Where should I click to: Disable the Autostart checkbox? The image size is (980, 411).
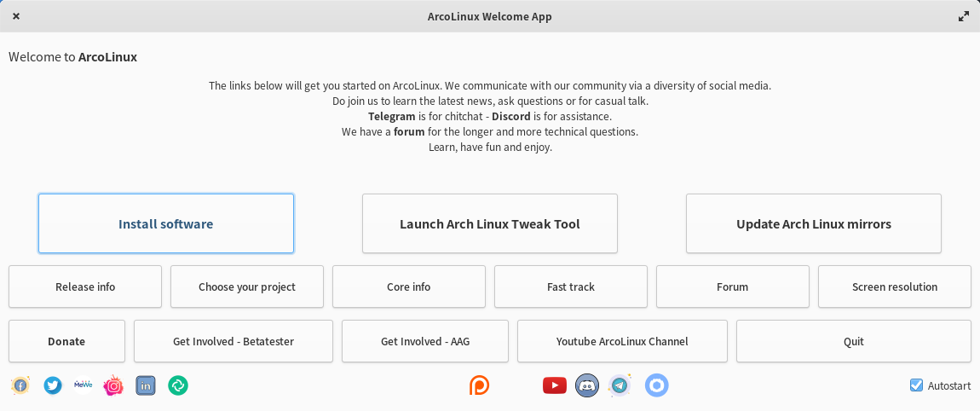coord(916,385)
